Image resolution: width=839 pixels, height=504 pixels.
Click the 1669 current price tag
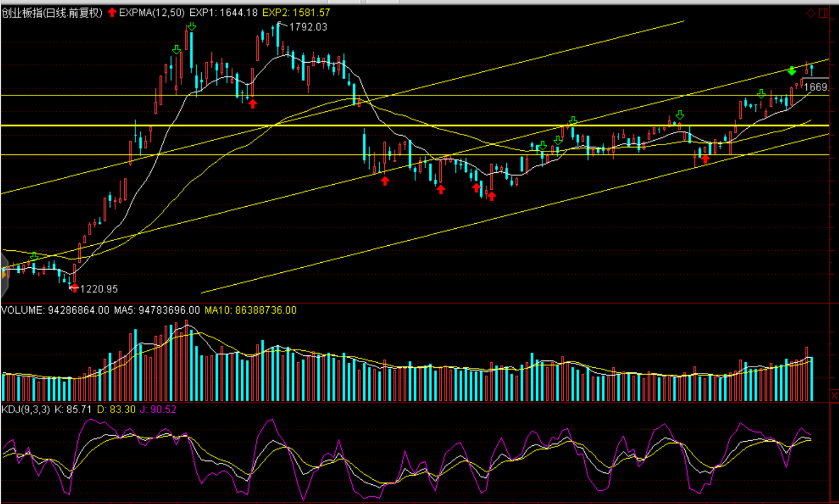click(x=815, y=87)
